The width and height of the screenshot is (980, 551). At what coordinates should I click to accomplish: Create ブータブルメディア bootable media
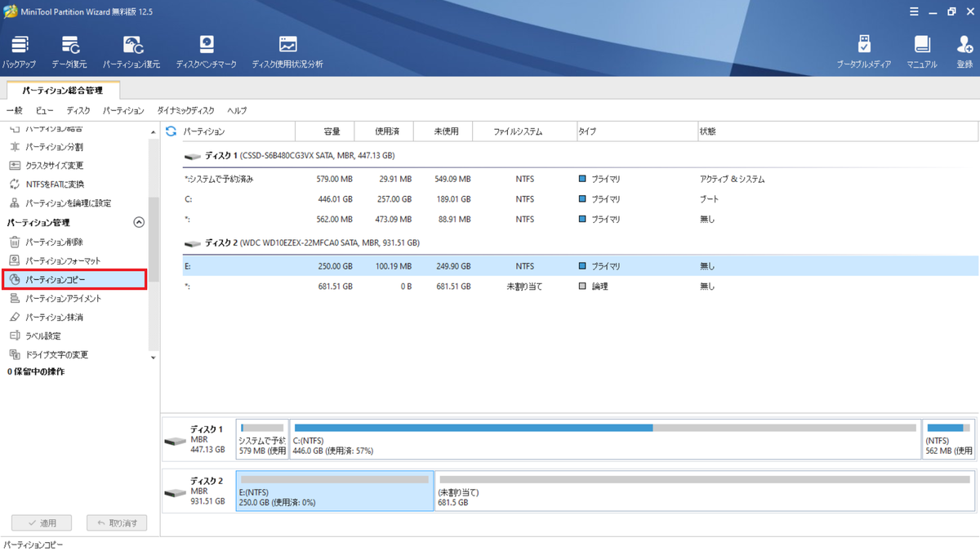click(864, 51)
